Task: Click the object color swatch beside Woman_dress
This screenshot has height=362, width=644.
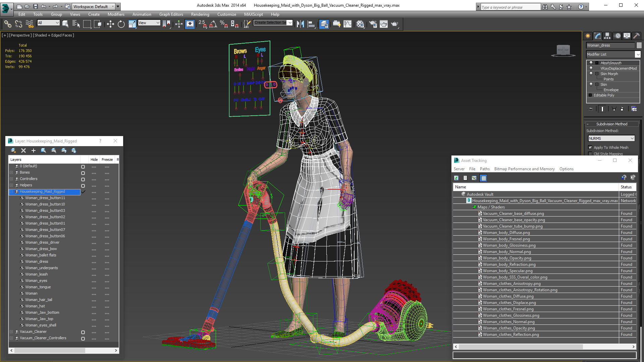Action: [639, 45]
